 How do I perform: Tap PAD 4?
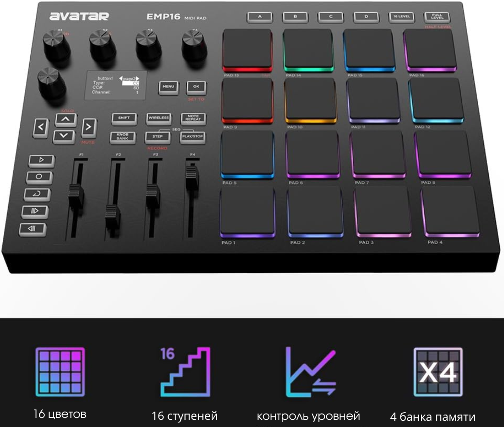(x=450, y=212)
